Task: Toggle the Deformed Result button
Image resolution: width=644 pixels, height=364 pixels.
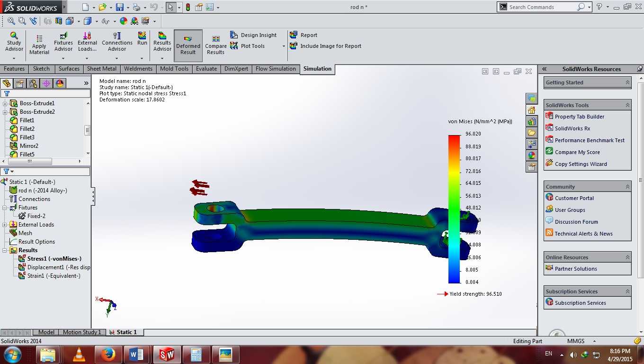Action: point(188,45)
